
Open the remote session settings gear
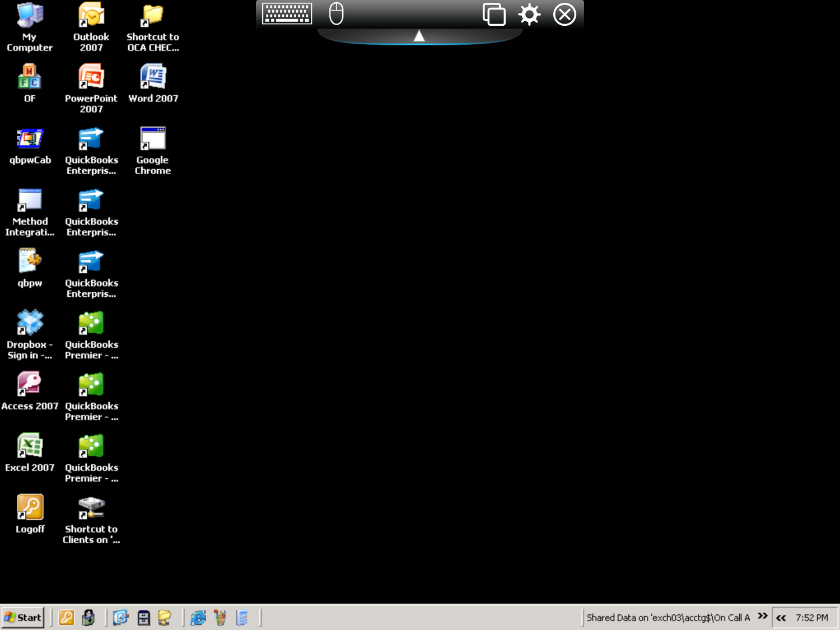point(529,15)
